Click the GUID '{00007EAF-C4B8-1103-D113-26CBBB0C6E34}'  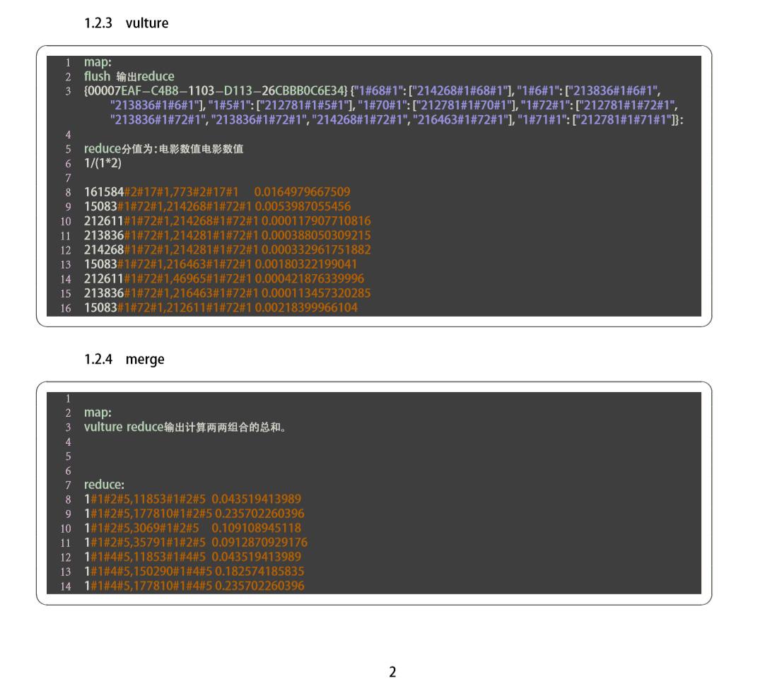[x=216, y=91]
